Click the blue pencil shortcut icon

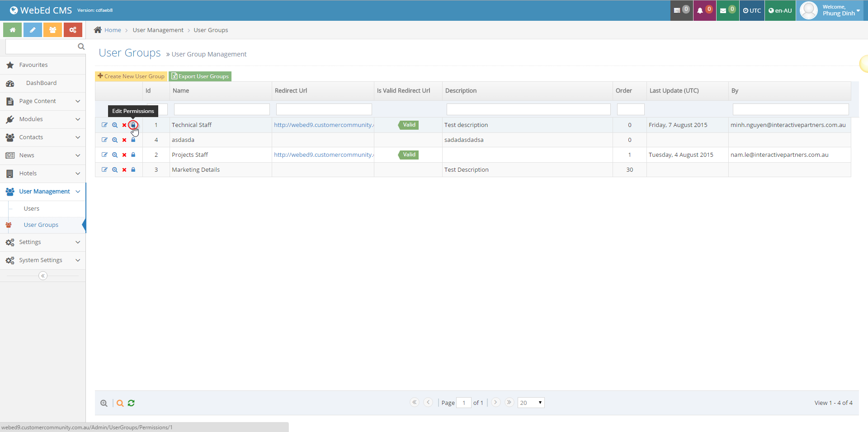33,30
